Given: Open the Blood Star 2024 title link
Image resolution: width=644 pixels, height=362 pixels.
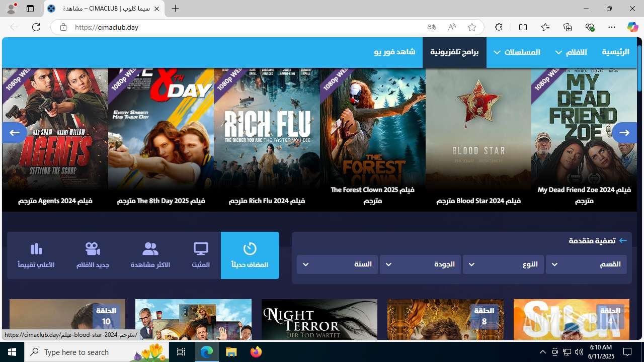Looking at the screenshot, I should click(478, 201).
